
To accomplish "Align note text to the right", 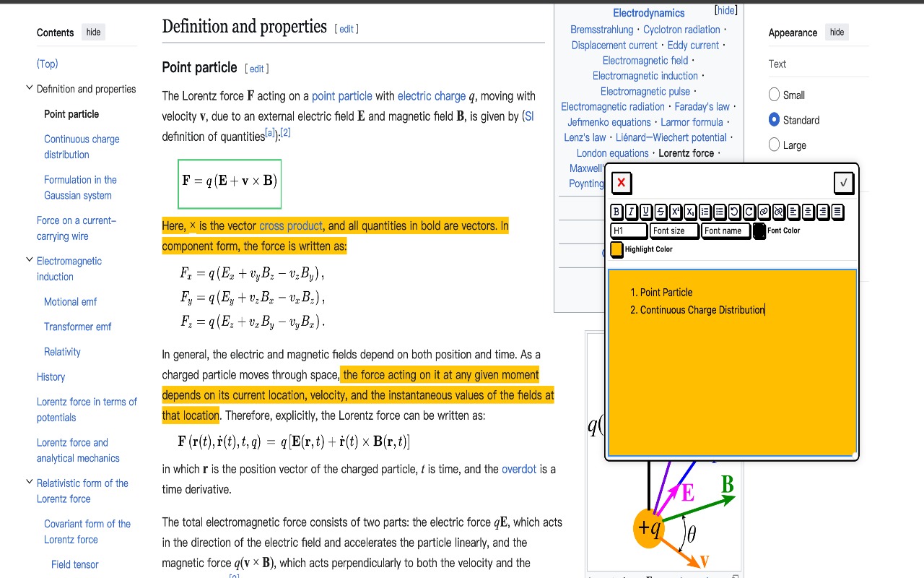I will (823, 212).
